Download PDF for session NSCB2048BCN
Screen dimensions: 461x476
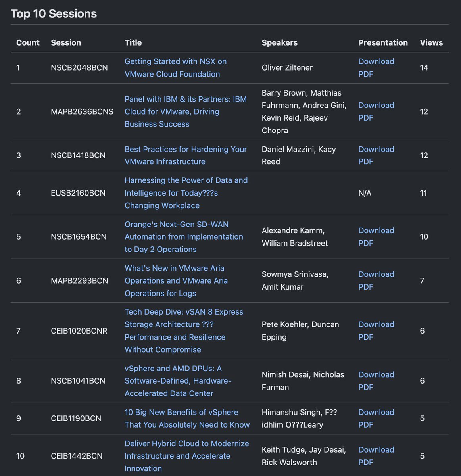tap(376, 68)
